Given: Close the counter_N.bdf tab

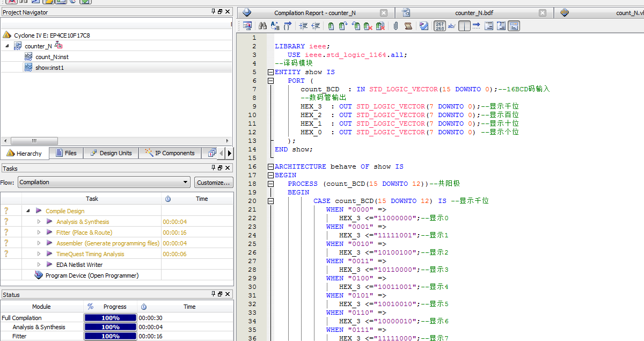Looking at the screenshot, I should point(543,13).
